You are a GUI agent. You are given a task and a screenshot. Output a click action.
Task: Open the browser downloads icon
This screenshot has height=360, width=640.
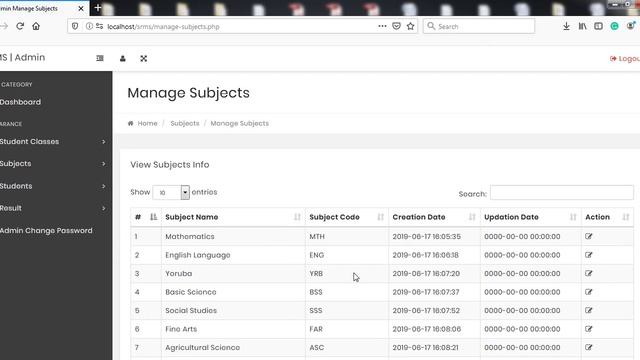(x=566, y=26)
